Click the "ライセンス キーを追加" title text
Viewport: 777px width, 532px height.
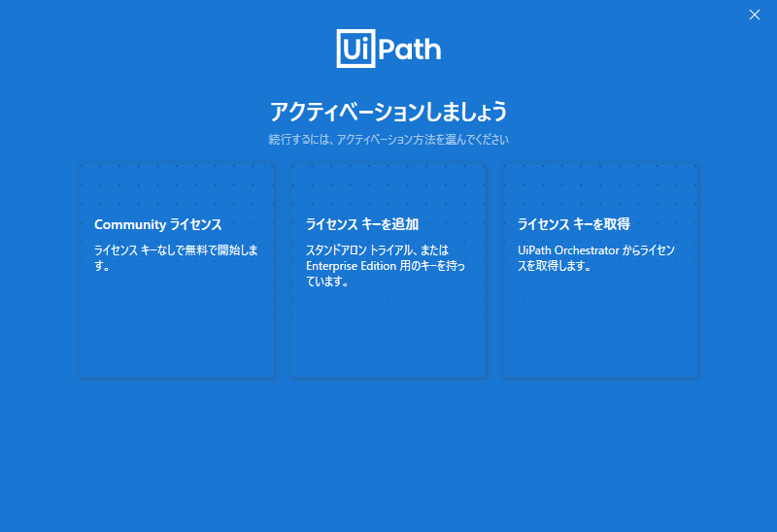point(362,224)
